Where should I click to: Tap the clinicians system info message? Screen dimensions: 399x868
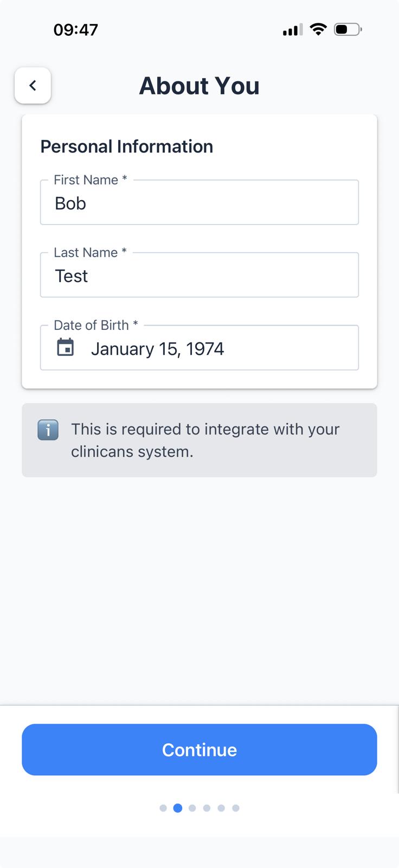click(205, 440)
